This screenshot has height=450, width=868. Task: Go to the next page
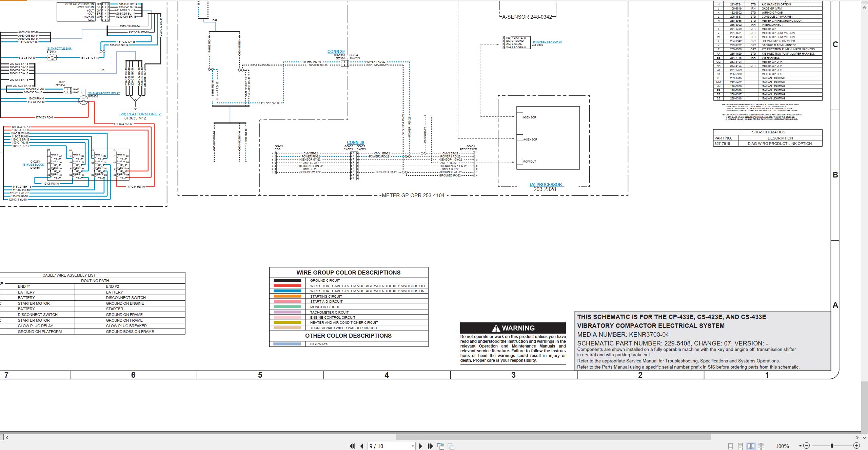click(x=421, y=446)
